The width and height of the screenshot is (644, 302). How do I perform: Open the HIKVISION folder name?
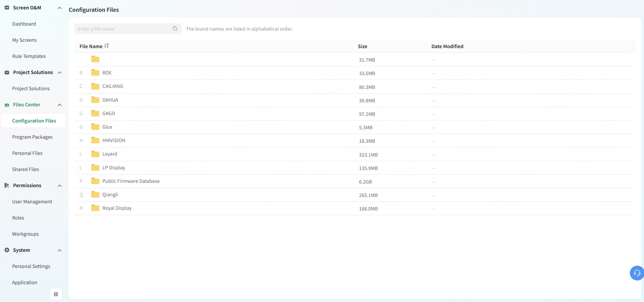(114, 140)
